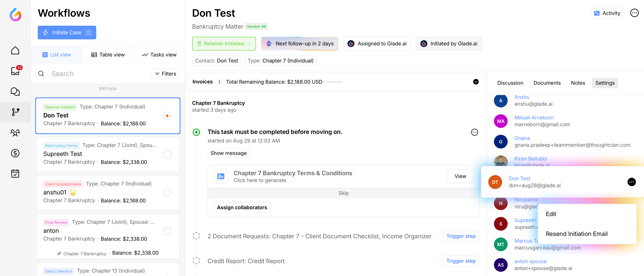This screenshot has width=644, height=276.
Task: Click the three-dot menu beside Activity
Action: 634,13
